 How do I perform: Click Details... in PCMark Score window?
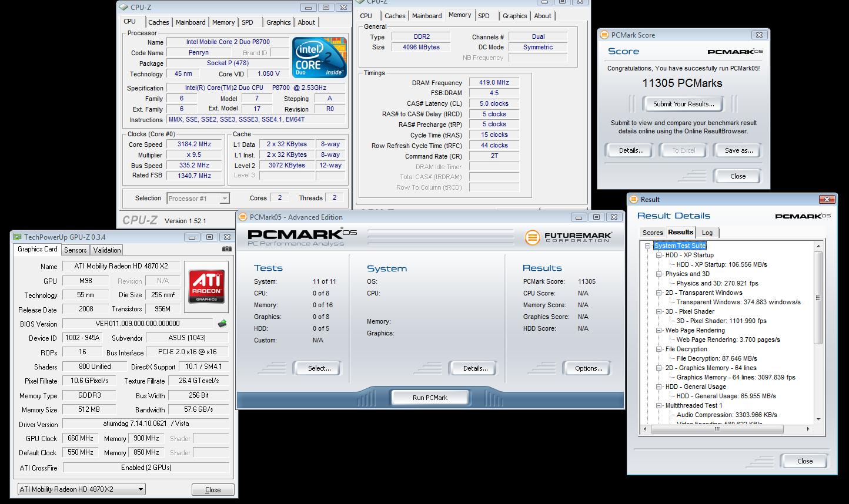631,150
